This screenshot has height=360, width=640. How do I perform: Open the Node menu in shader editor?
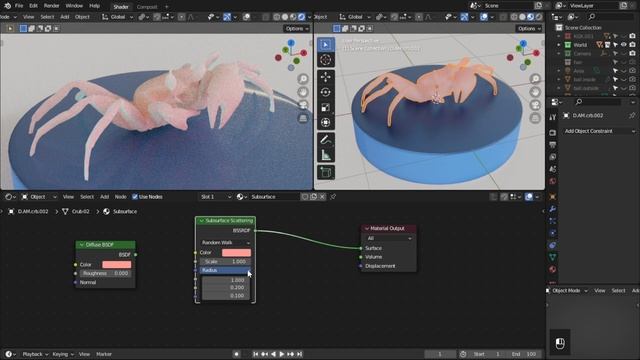point(120,197)
